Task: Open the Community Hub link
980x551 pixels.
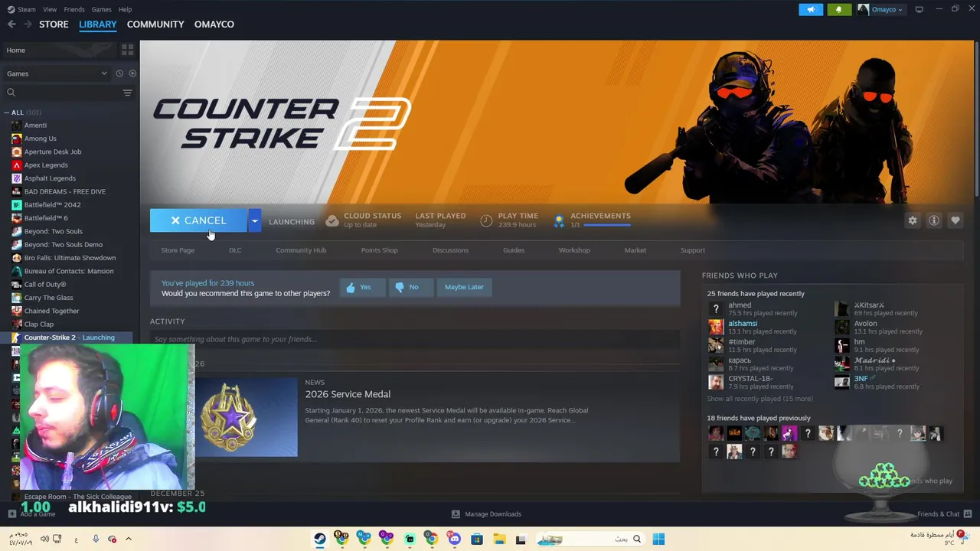Action: [x=301, y=250]
